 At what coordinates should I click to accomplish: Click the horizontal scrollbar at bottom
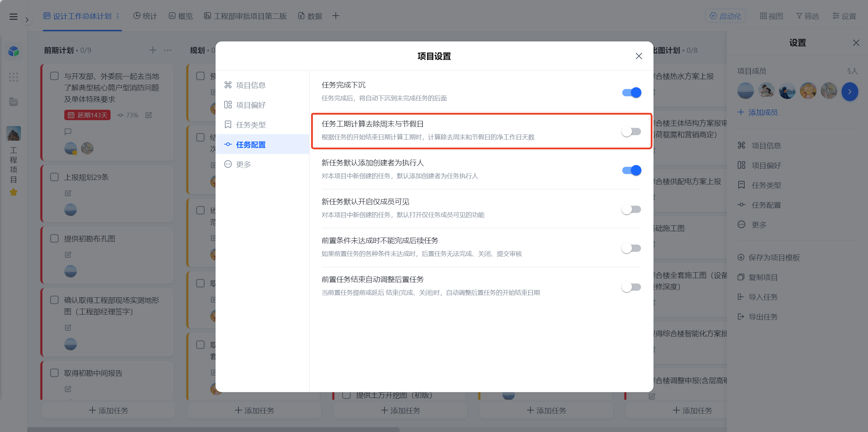click(213, 430)
